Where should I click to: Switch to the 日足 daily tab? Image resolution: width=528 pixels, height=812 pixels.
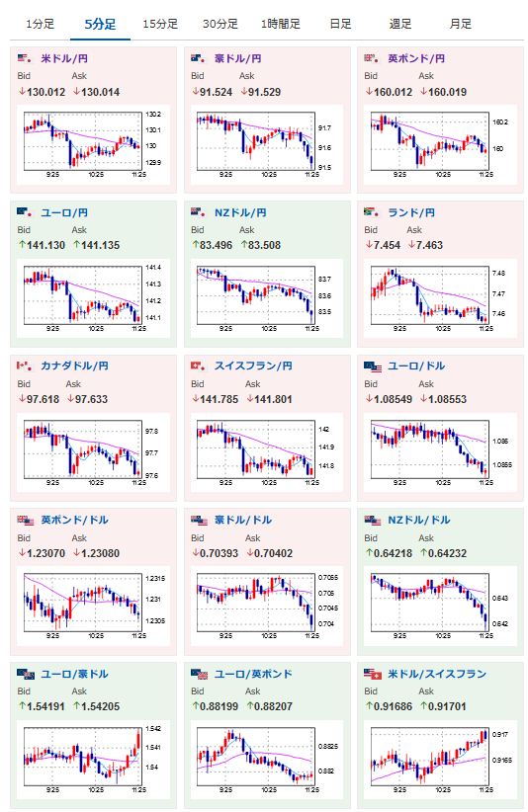click(x=340, y=24)
